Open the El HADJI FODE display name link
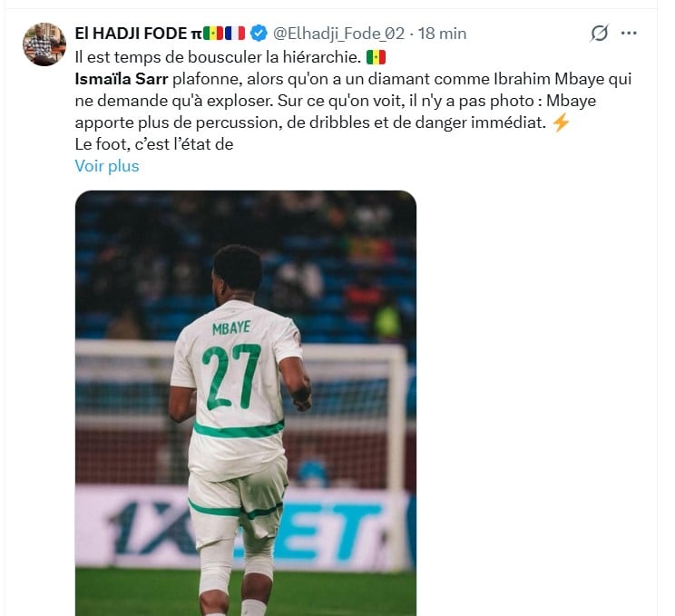 132,34
